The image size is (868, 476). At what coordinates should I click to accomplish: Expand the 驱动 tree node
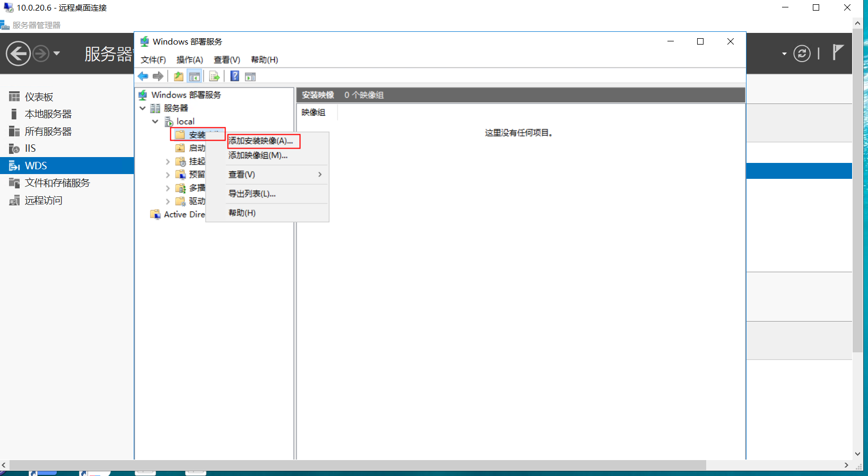[x=168, y=201]
